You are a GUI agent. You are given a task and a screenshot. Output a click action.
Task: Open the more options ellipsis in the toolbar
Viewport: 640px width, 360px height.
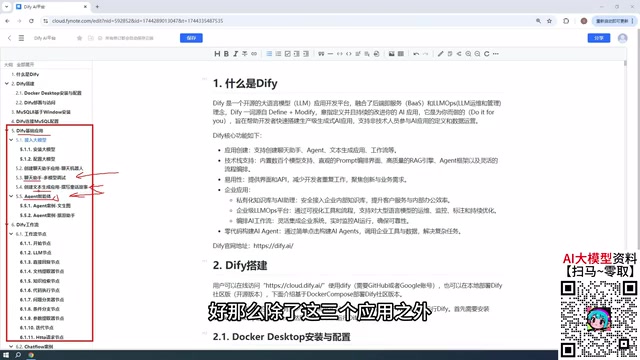click(496, 54)
